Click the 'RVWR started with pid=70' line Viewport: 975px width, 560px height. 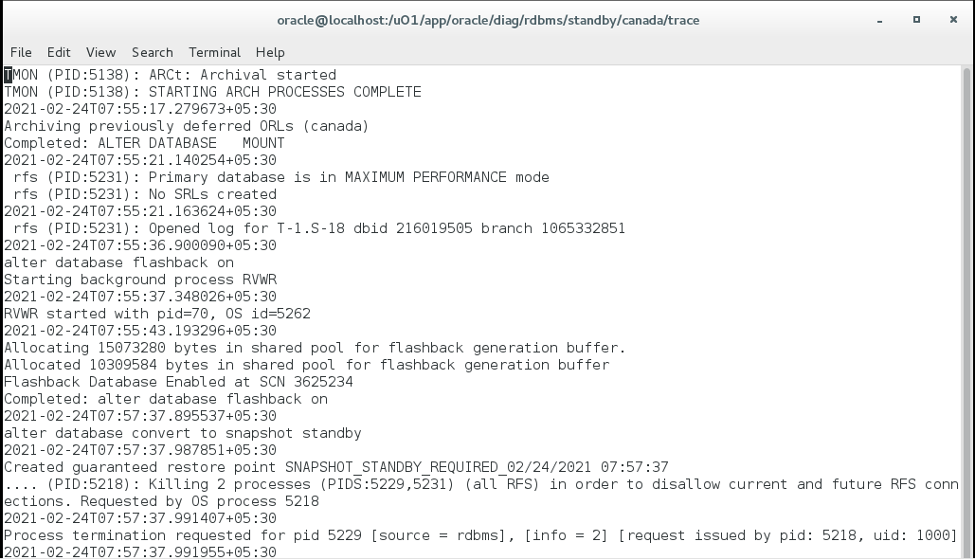tap(156, 313)
